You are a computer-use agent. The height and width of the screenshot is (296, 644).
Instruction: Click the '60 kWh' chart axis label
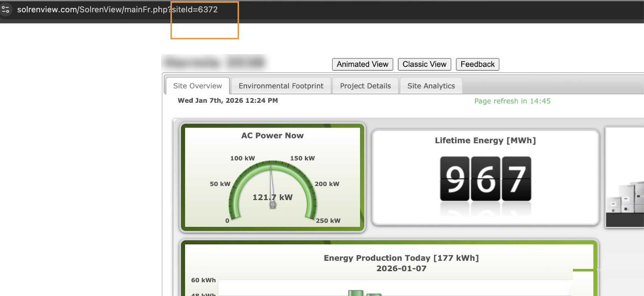[x=203, y=280]
